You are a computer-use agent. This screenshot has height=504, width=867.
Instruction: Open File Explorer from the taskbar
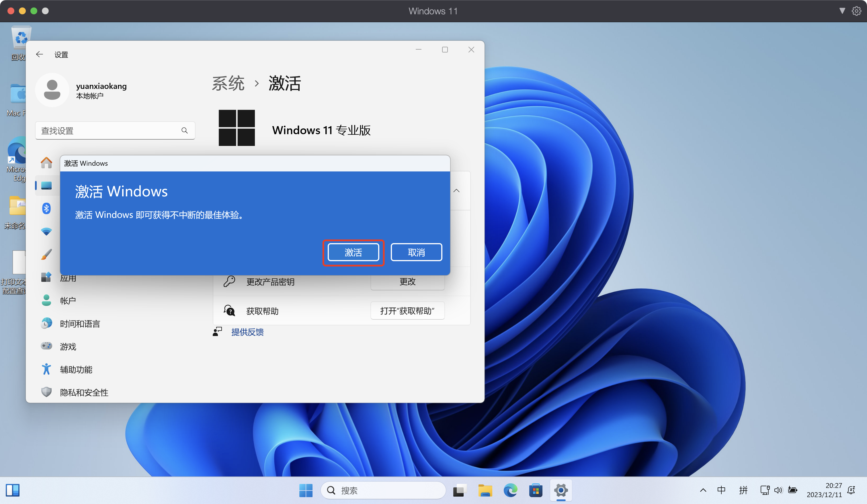click(x=485, y=490)
